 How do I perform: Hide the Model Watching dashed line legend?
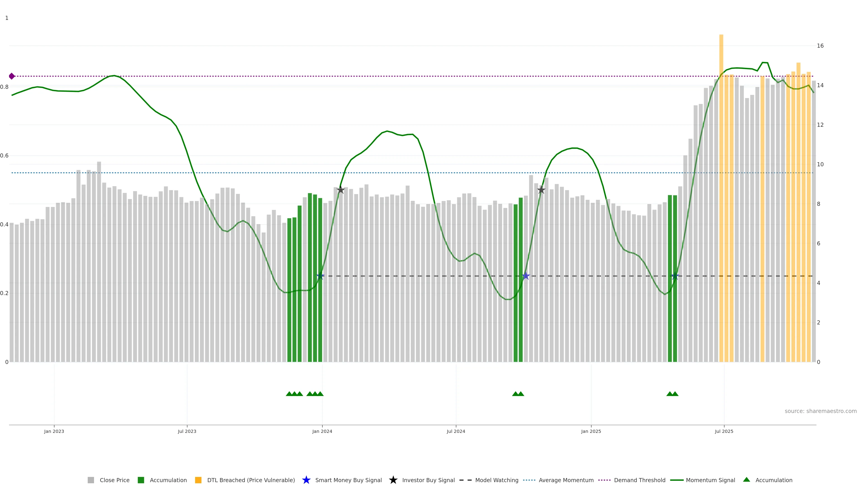click(496, 480)
